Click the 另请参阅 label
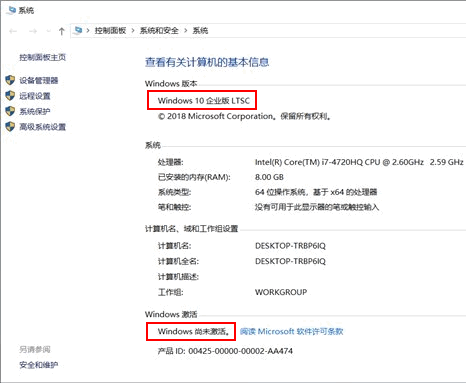Screen dimensions: 466x383 tap(35, 349)
